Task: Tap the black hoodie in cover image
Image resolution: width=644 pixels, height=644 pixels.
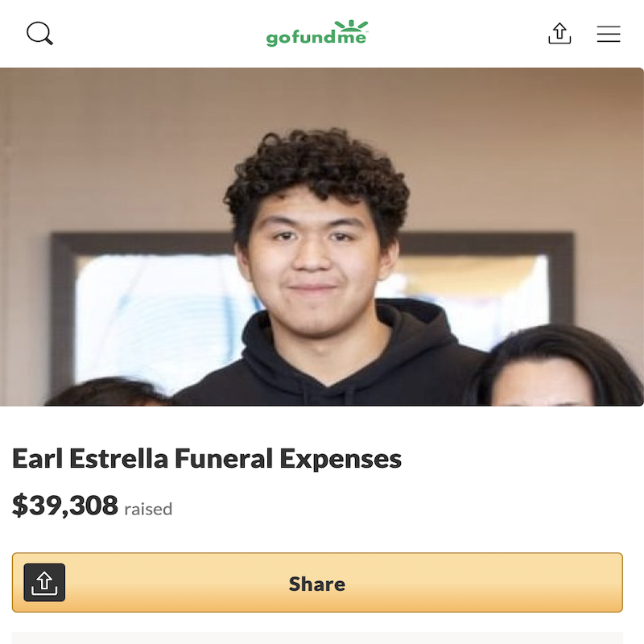Action: pos(328,361)
